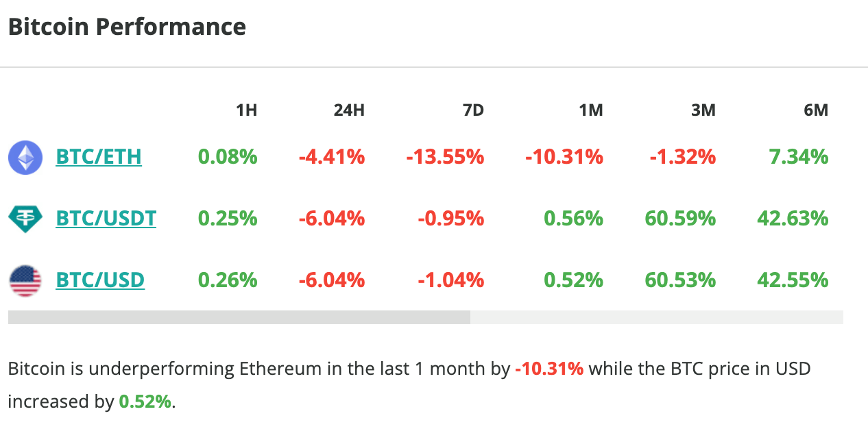Click the 3M column header
868x442 pixels.
[703, 110]
